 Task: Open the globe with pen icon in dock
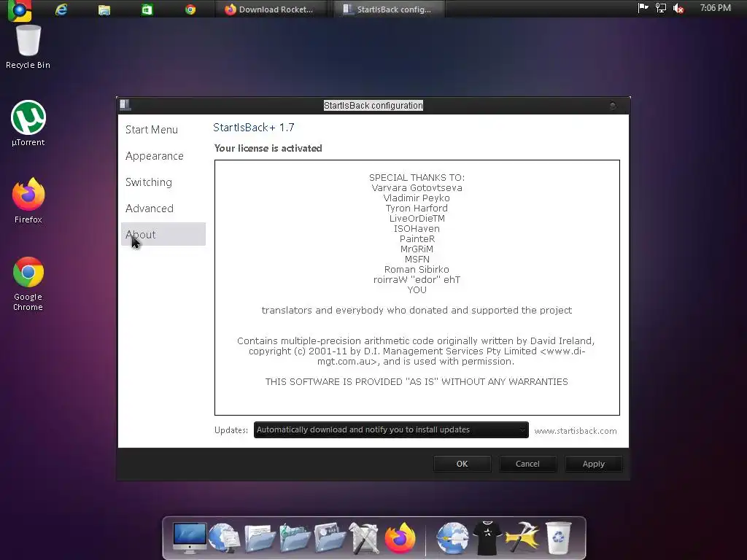[452, 538]
